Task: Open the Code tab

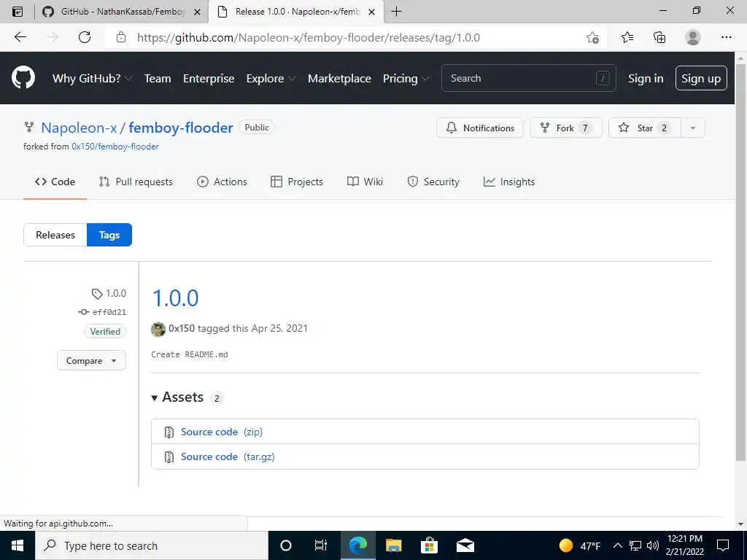Action: click(55, 182)
